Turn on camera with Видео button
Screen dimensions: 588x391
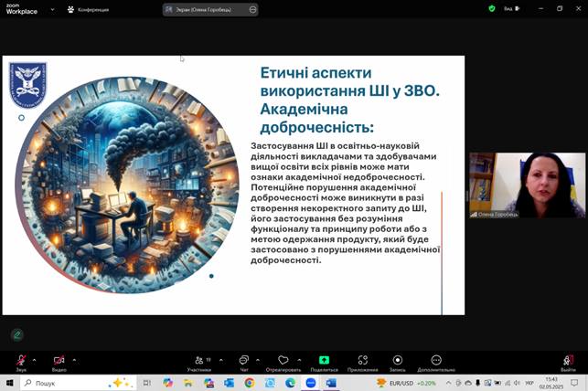[59, 361]
